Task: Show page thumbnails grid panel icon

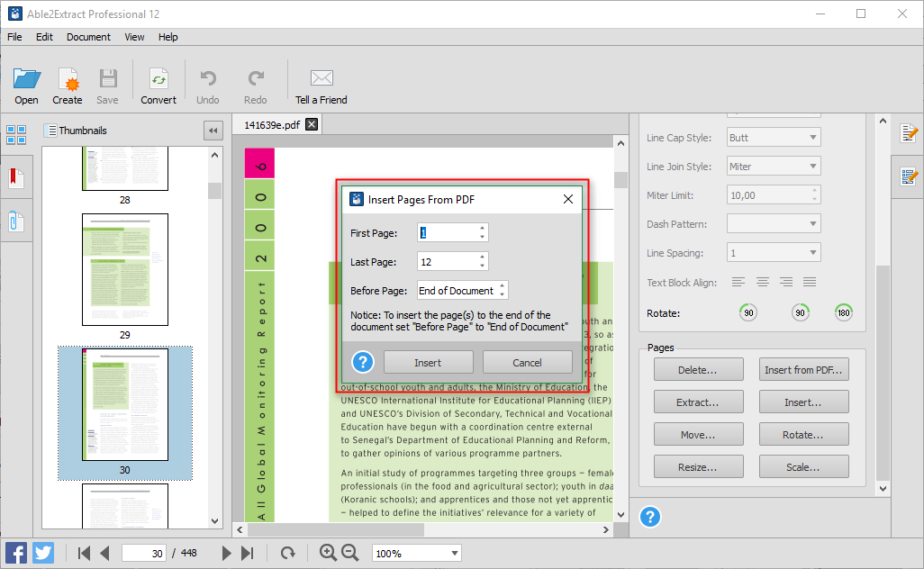Action: coord(16,135)
